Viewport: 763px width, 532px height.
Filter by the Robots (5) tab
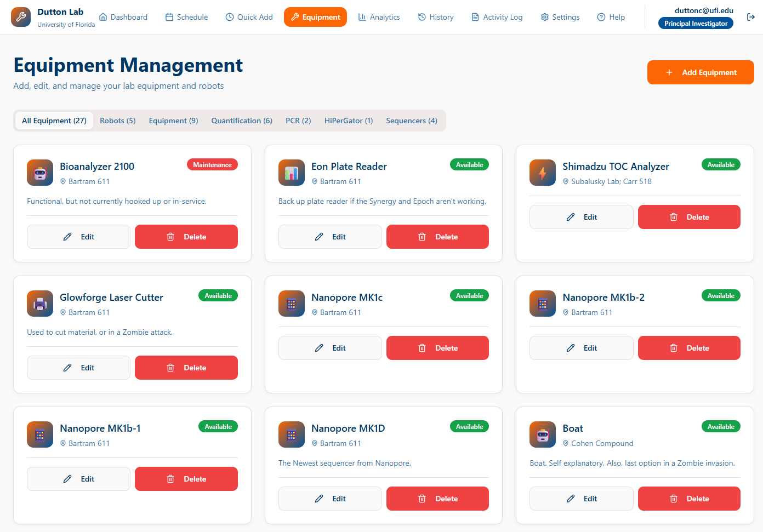(x=117, y=121)
